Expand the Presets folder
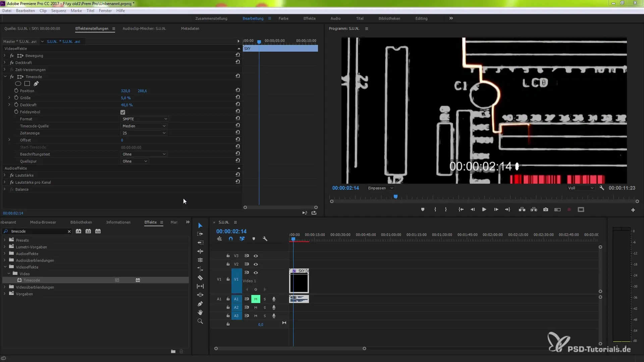The height and width of the screenshot is (362, 644). (5, 240)
